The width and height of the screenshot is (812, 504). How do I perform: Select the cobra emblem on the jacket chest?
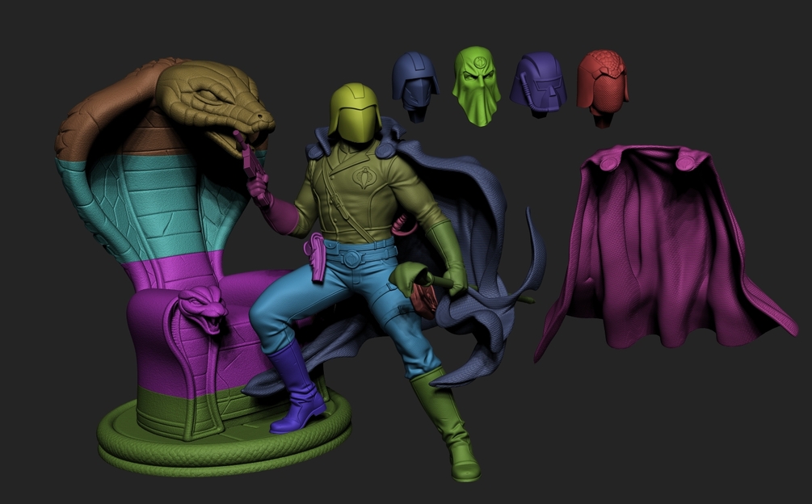point(364,177)
